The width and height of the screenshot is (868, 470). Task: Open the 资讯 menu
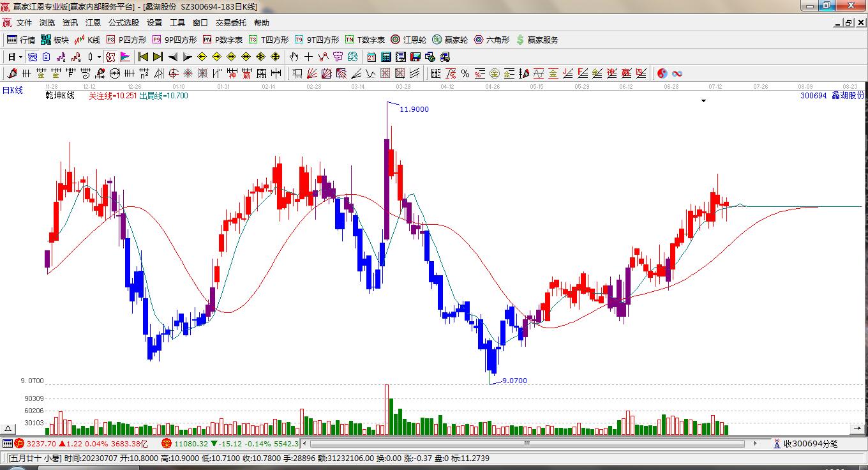(70, 23)
